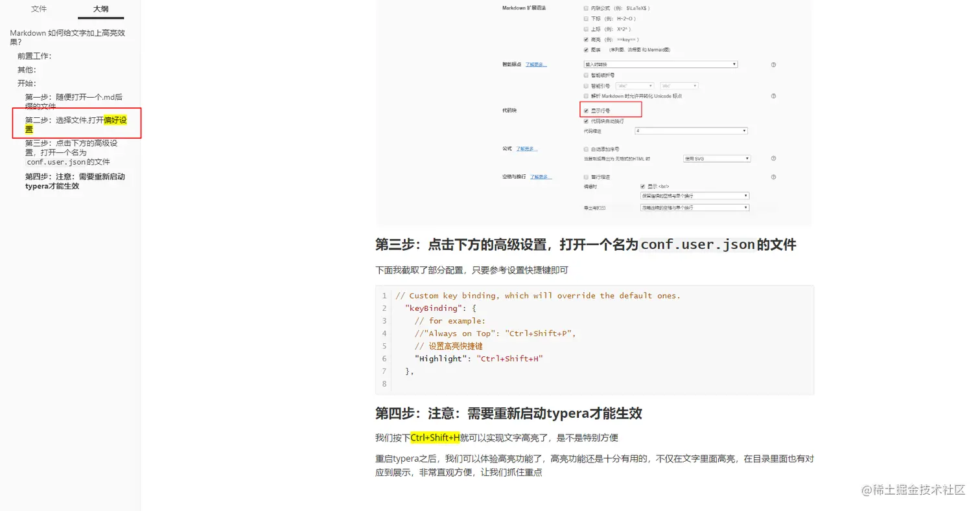
Task: Select outline item 第四步：注意：需要重新启动typera
Action: pos(75,181)
